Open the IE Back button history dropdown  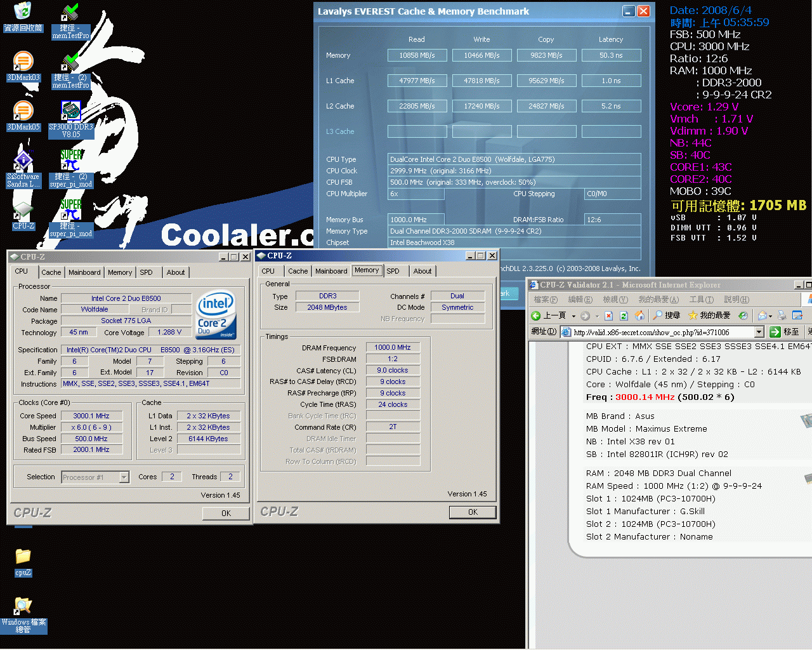coord(573,315)
